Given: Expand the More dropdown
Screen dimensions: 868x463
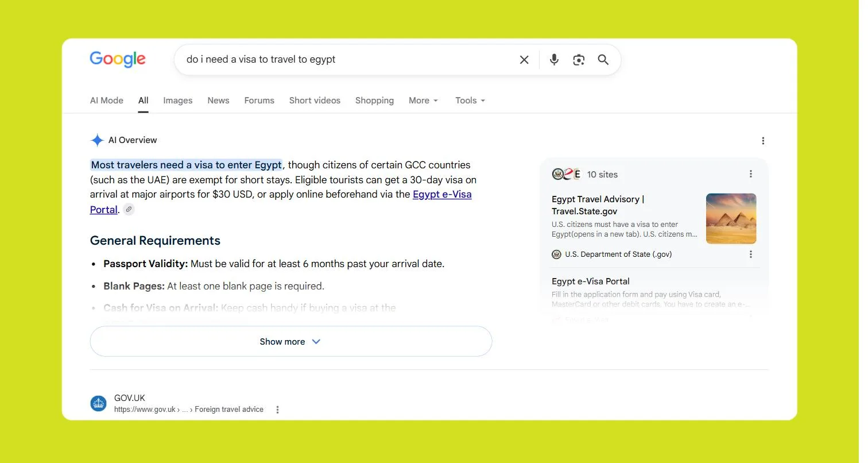Looking at the screenshot, I should [423, 101].
